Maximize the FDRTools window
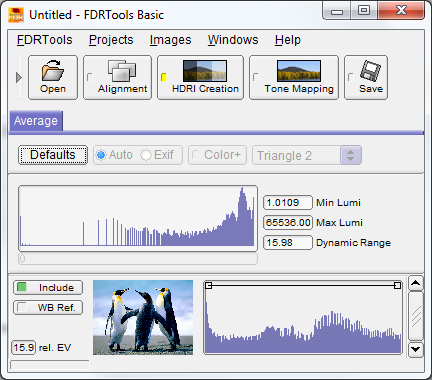432x380 pixels. pyautogui.click(x=364, y=11)
